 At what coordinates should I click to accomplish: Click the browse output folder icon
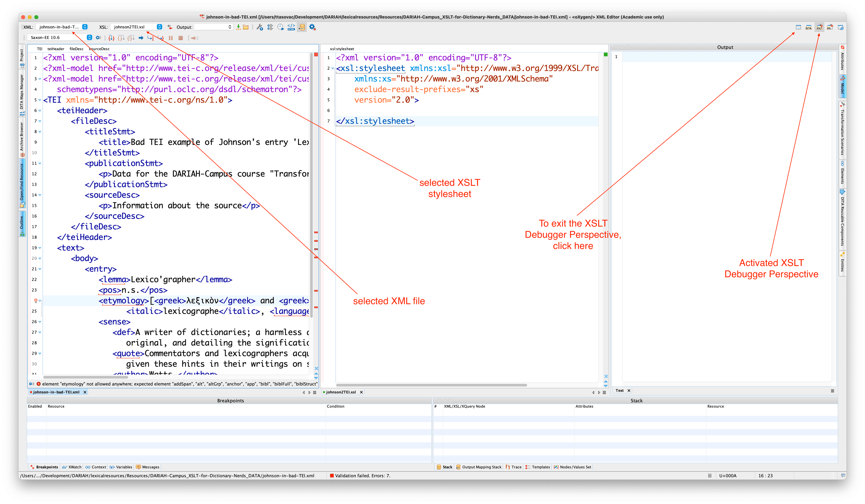point(246,27)
